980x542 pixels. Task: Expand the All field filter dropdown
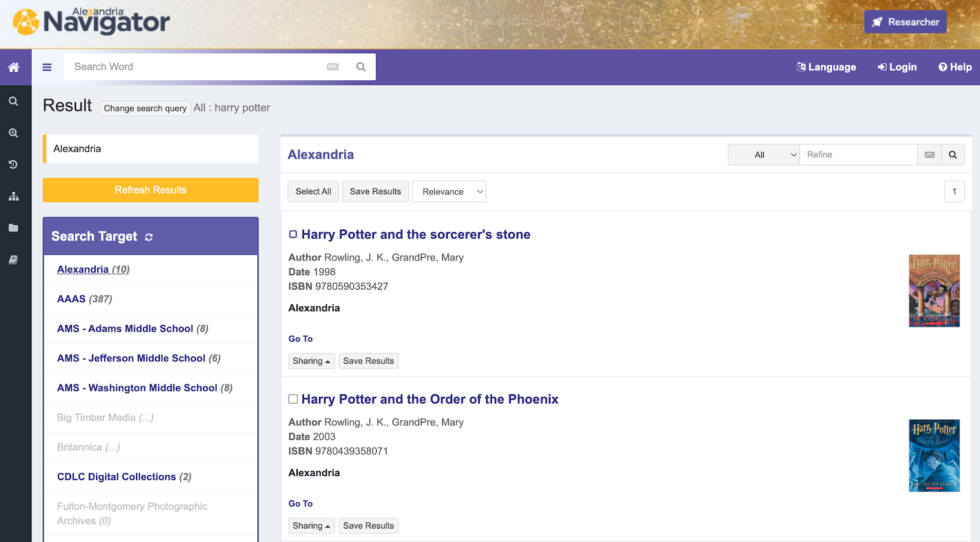764,155
